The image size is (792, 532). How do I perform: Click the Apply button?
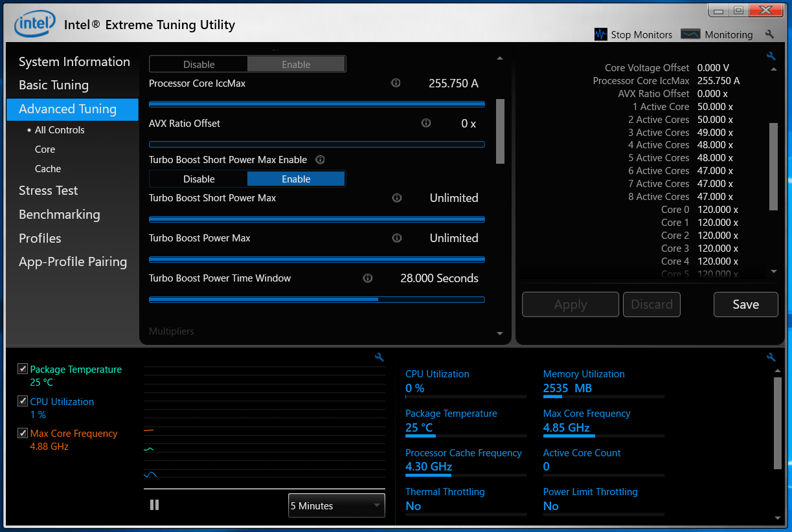coord(571,304)
